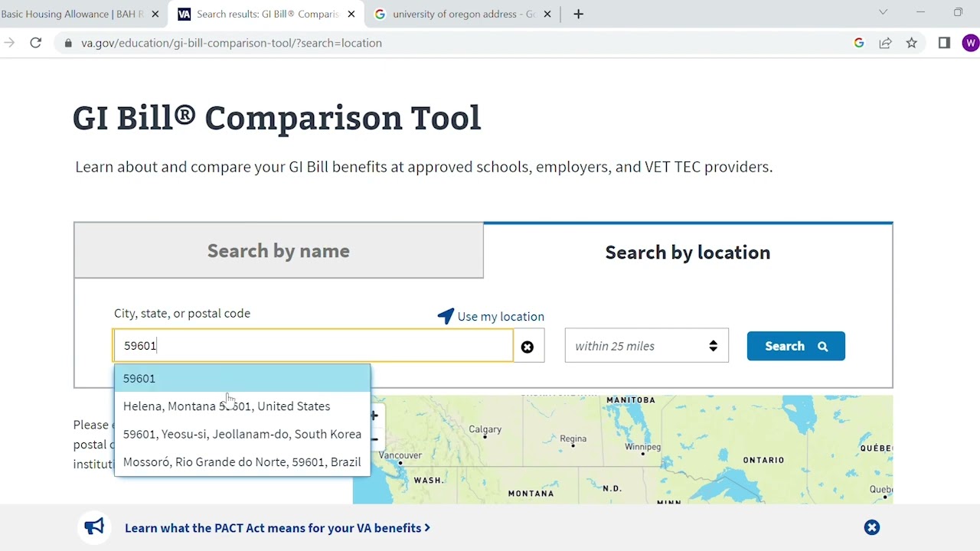Choose Yeosu-si, South Korea suggestion

(x=242, y=434)
